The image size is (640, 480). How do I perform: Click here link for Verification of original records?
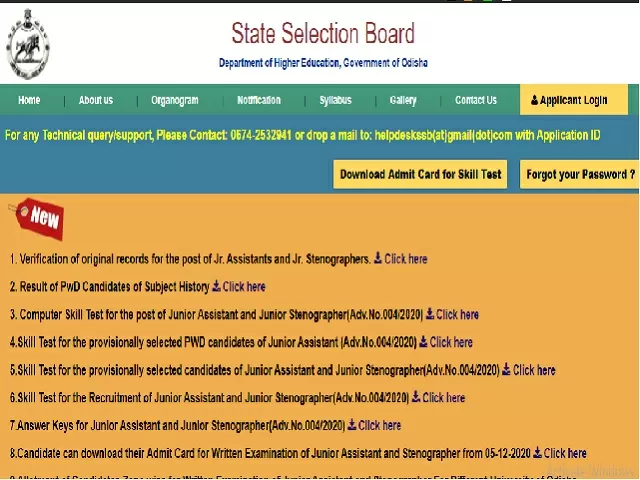point(406,259)
